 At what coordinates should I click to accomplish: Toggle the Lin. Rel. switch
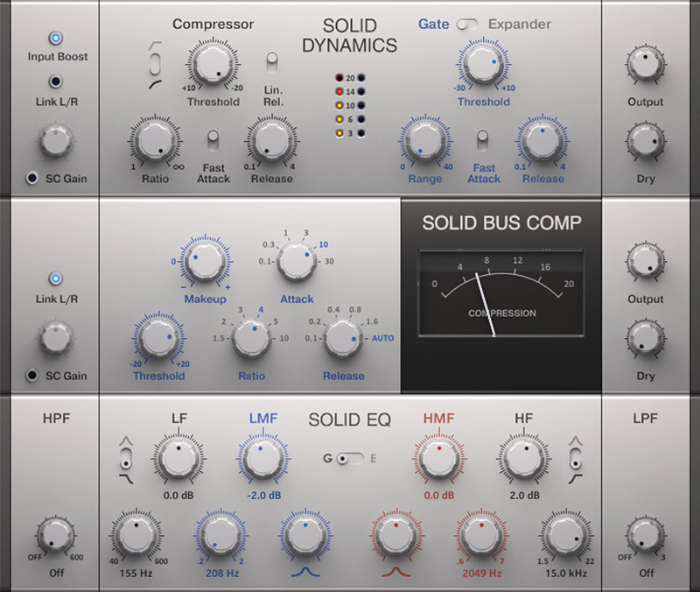click(x=272, y=62)
